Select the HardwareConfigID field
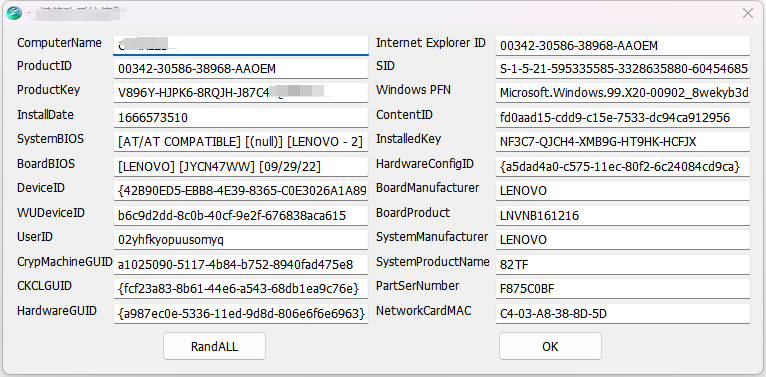This screenshot has height=377, width=766. [x=622, y=167]
